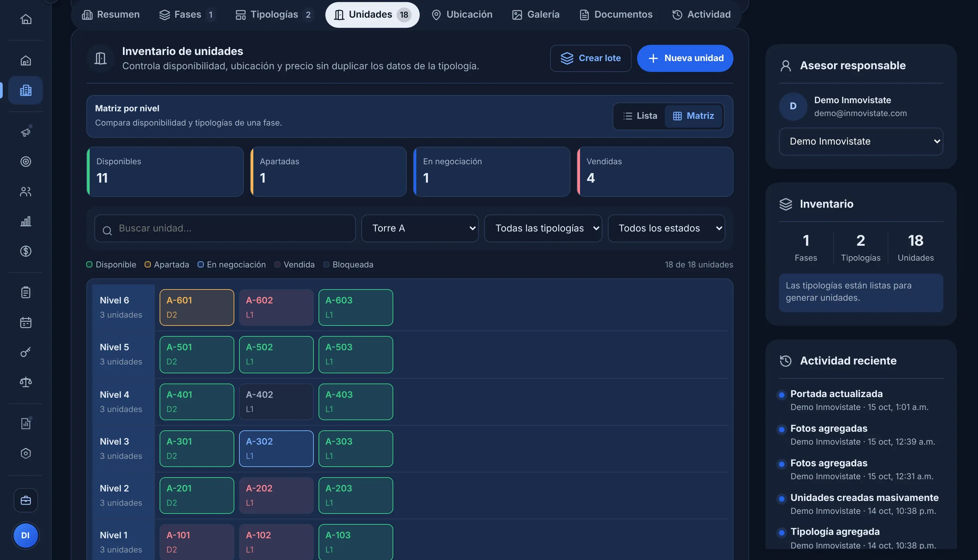Open the megaphone campaigns sidebar icon
This screenshot has width=978, height=560.
(26, 132)
